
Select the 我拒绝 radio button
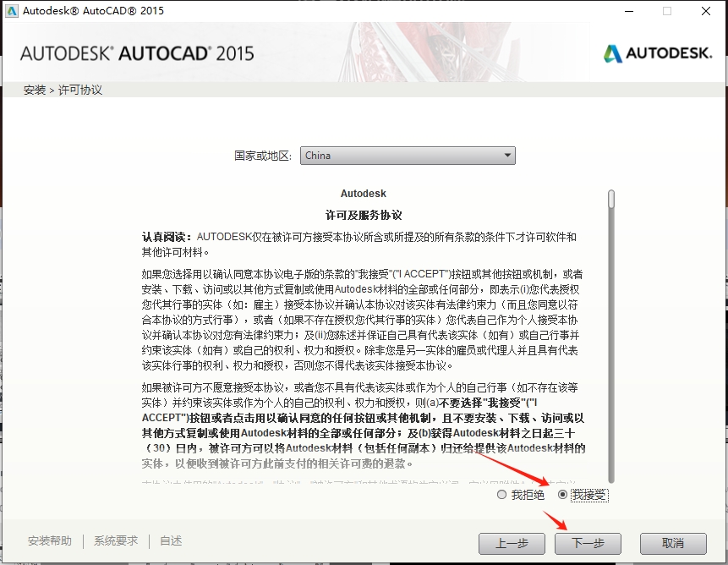tap(502, 496)
